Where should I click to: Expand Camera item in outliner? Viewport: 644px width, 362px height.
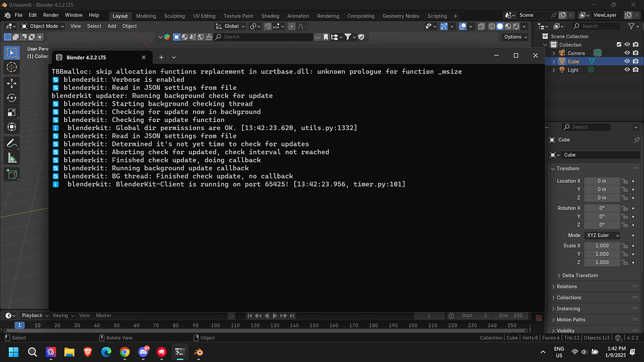click(x=553, y=53)
